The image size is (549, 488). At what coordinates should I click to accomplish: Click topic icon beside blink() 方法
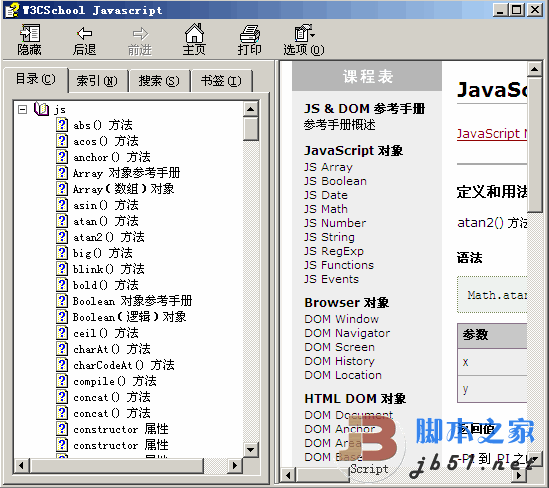(x=62, y=269)
